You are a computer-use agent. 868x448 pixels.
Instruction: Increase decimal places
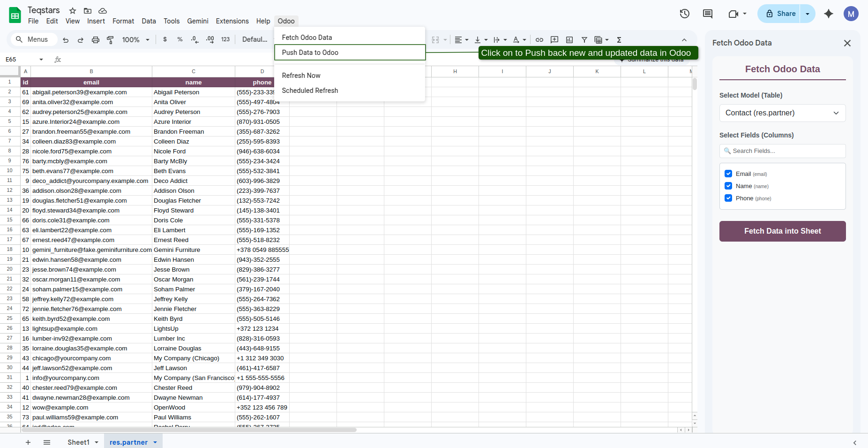210,39
